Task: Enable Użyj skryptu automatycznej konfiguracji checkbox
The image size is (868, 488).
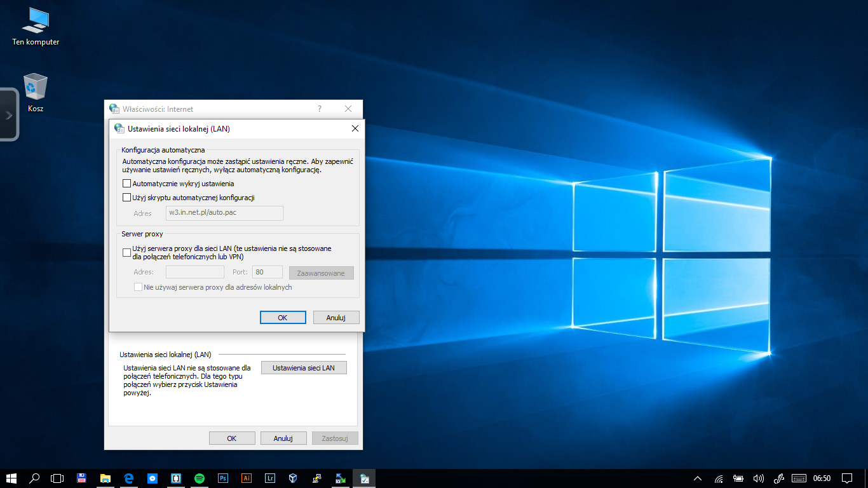Action: (127, 198)
